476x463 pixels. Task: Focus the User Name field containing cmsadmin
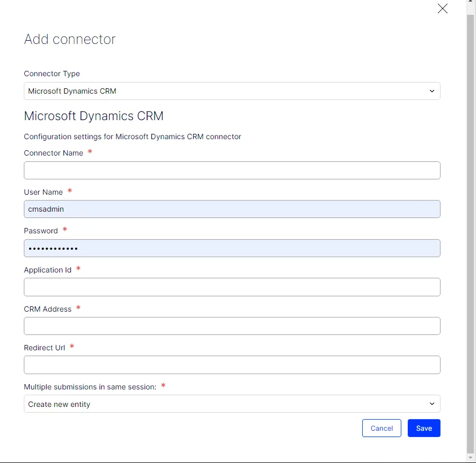tap(232, 209)
